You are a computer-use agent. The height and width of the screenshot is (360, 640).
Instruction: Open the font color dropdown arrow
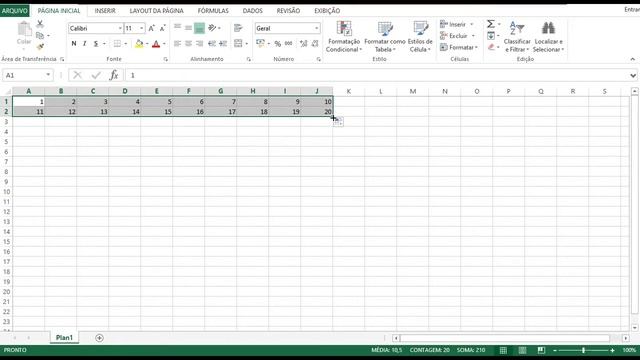(164, 44)
